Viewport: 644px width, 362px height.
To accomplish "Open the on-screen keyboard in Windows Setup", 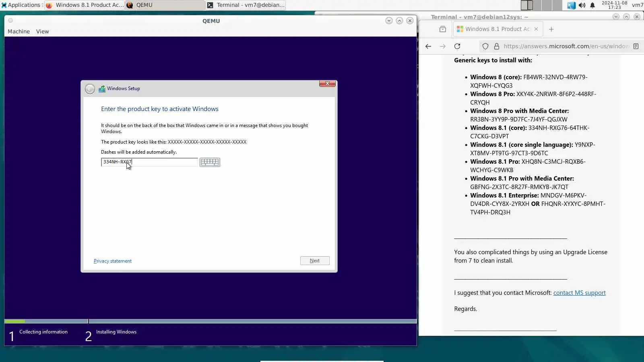I will click(x=210, y=162).
